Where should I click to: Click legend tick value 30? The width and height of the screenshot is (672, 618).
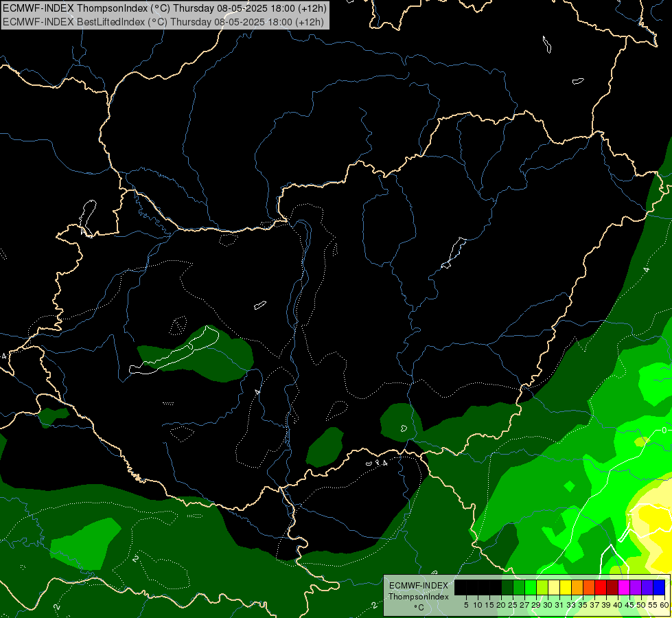[548, 605]
